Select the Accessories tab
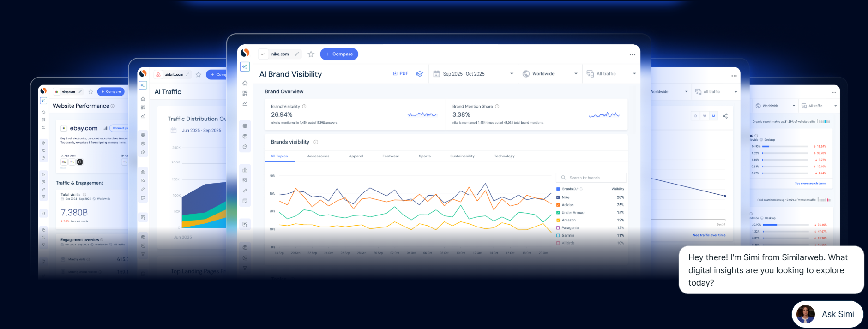The height and width of the screenshot is (329, 868). coord(318,156)
